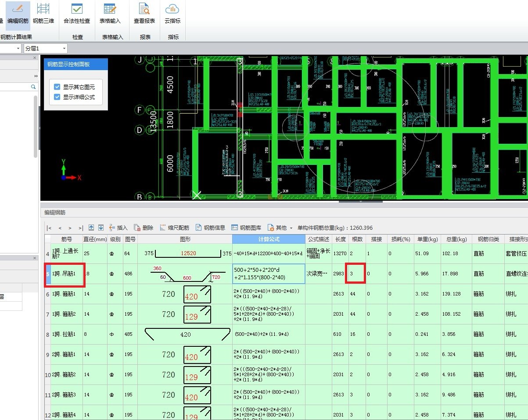Toggle 显示其它图元 checkbox
Image resolution: width=528 pixels, height=420 pixels.
(x=57, y=87)
